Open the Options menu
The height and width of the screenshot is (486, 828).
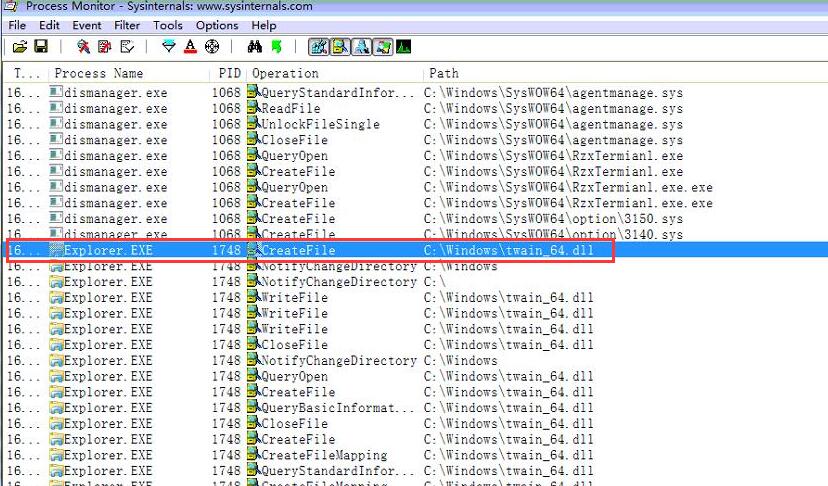[217, 25]
